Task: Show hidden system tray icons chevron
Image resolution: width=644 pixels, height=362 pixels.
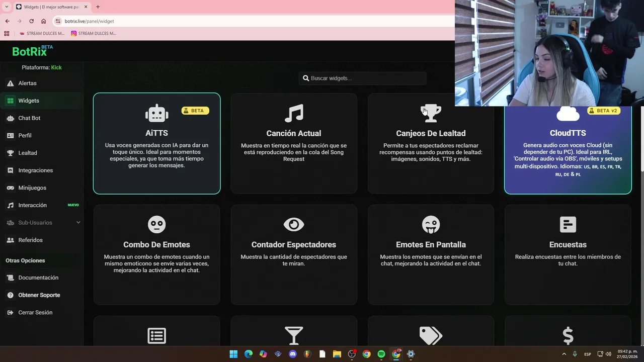Action: pyautogui.click(x=564, y=354)
